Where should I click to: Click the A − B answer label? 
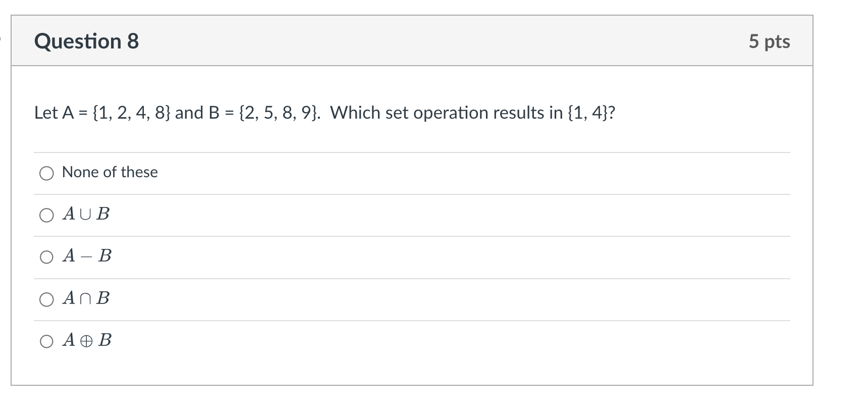86,257
